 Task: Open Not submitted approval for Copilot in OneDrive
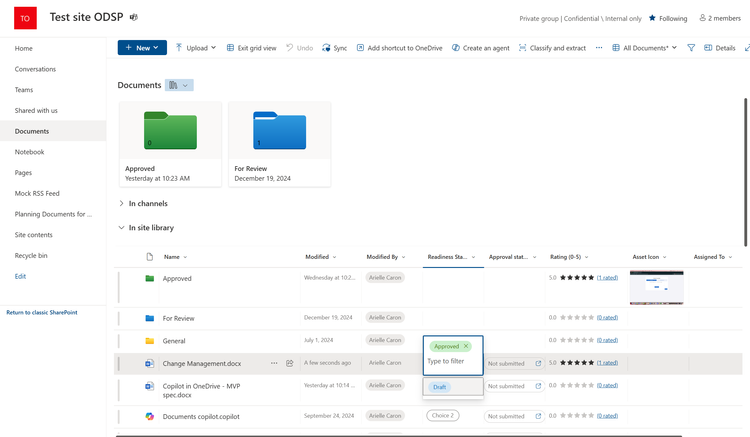coord(515,386)
